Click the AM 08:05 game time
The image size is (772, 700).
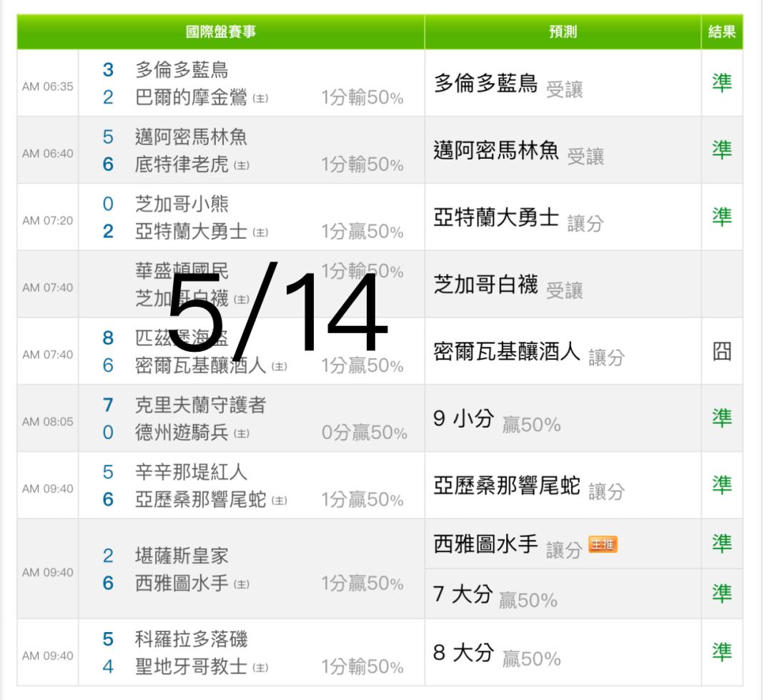coord(48,422)
